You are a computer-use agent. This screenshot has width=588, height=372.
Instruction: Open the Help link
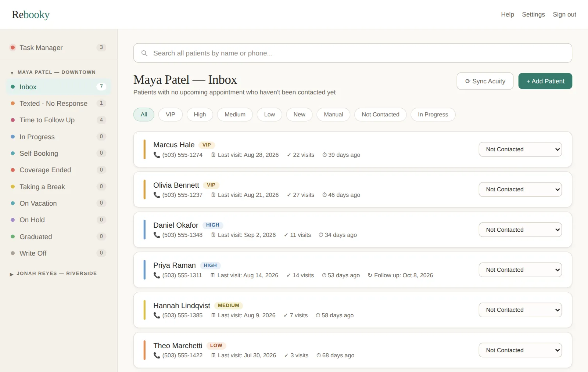[x=508, y=14]
